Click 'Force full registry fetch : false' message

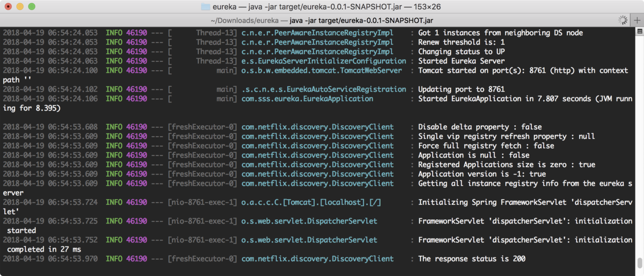click(486, 146)
